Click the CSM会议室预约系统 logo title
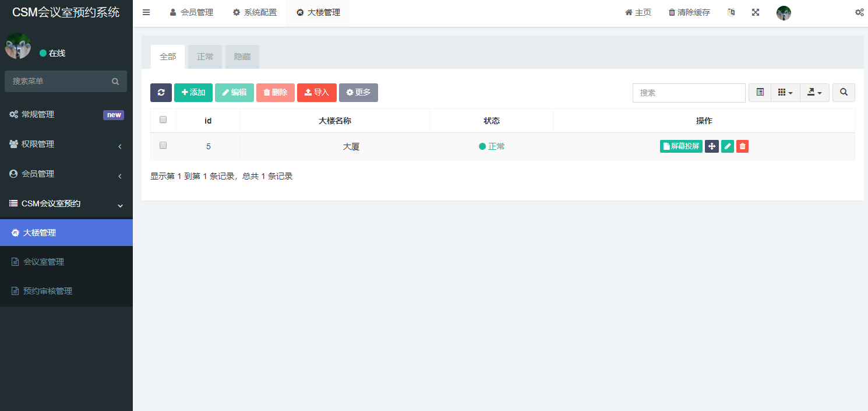The width and height of the screenshot is (868, 411). (66, 12)
